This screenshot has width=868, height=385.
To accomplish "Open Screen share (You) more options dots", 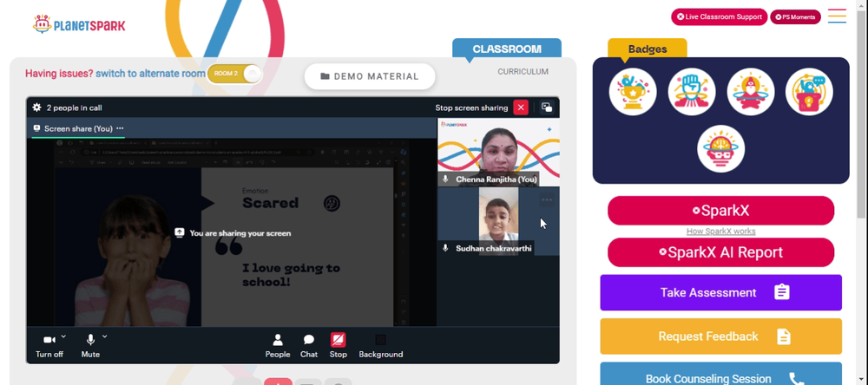I will 120,128.
